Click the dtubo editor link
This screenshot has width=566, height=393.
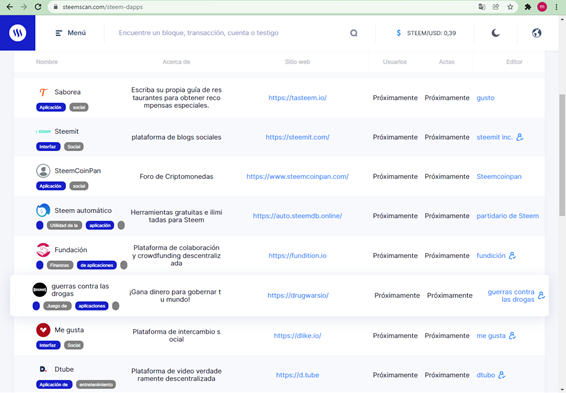[x=486, y=375]
